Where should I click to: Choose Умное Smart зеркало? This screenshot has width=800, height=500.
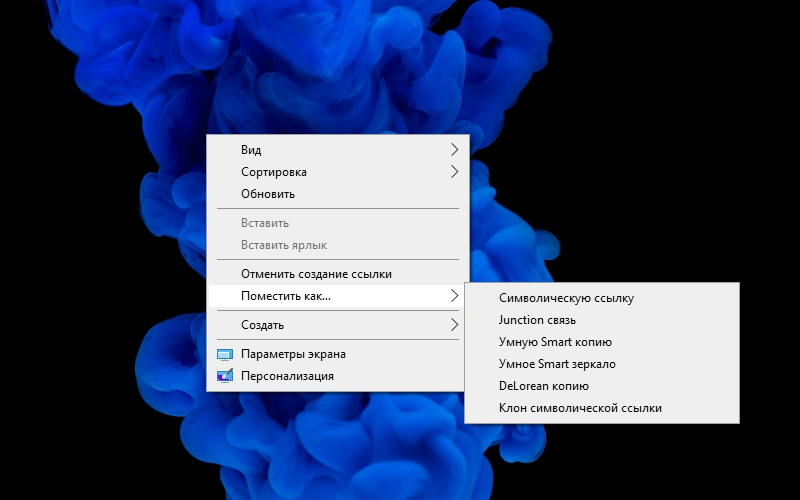pos(602,364)
